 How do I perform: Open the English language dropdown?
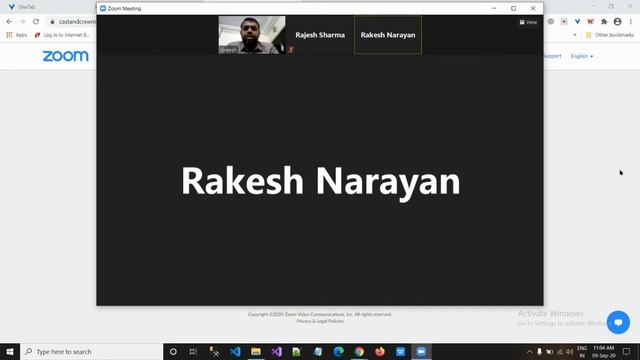(582, 56)
